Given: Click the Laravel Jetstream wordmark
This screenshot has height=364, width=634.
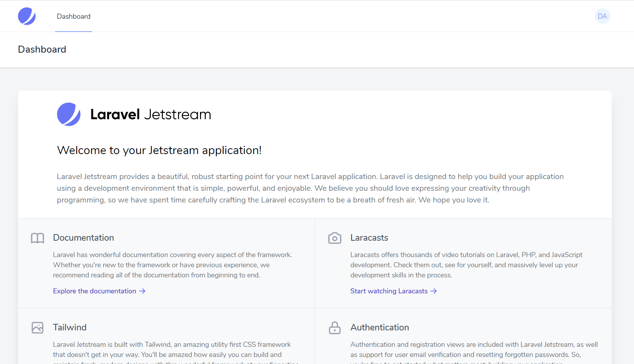Looking at the screenshot, I should (151, 114).
